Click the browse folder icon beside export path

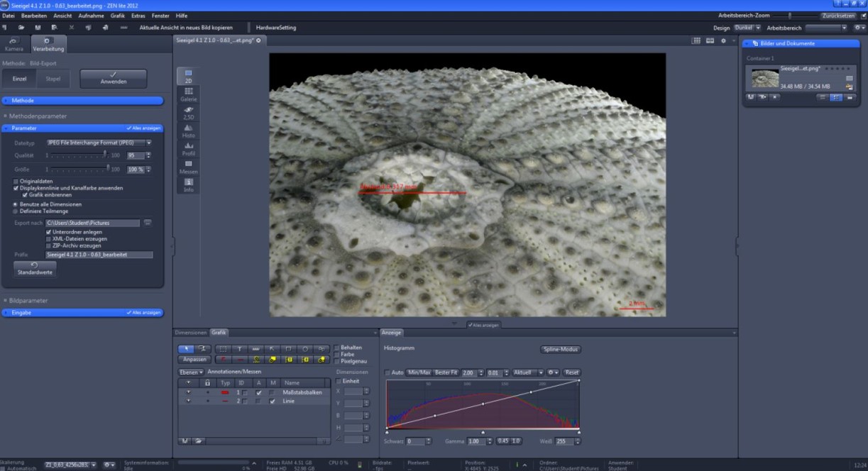click(x=148, y=223)
